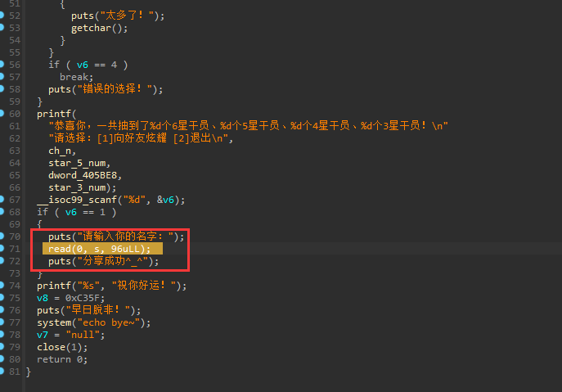Click the return 0 statement
The image size is (562, 392).
coord(62,359)
